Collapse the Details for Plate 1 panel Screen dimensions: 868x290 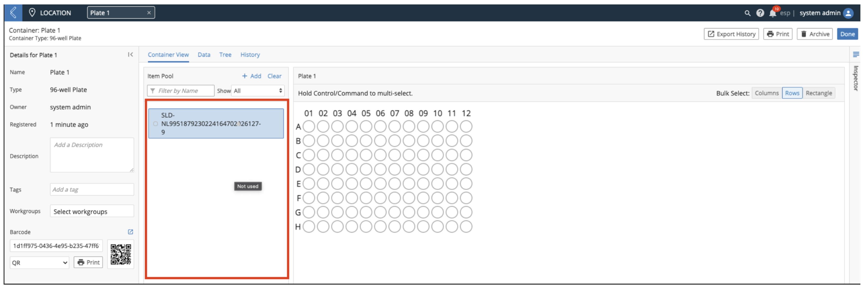[x=130, y=55]
